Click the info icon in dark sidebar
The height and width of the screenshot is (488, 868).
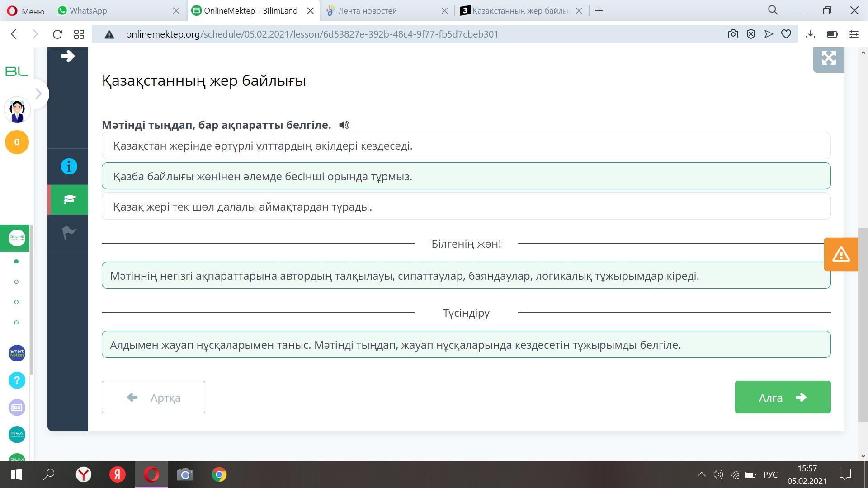[x=69, y=166]
